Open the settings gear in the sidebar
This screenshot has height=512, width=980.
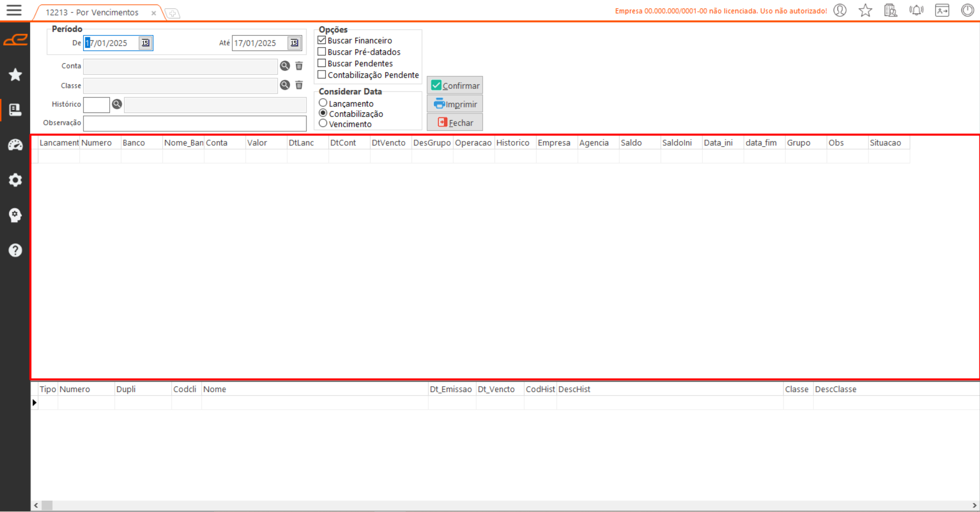(x=15, y=180)
